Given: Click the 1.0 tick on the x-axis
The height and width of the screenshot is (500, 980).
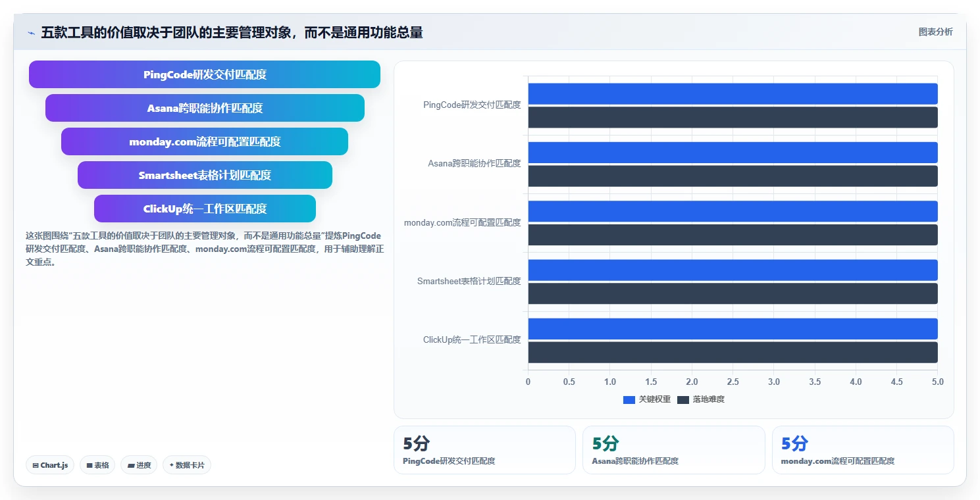Looking at the screenshot, I should (610, 382).
